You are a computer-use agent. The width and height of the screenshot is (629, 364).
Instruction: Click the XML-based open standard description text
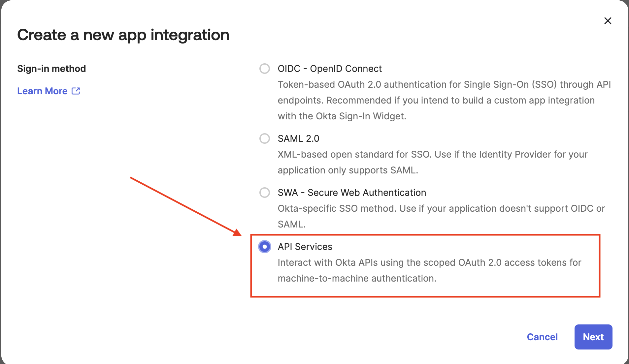(433, 162)
